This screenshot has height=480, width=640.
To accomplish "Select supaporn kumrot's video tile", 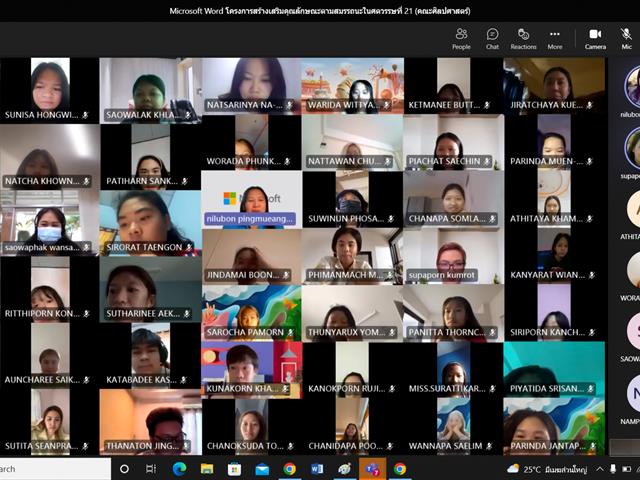I will tap(453, 256).
